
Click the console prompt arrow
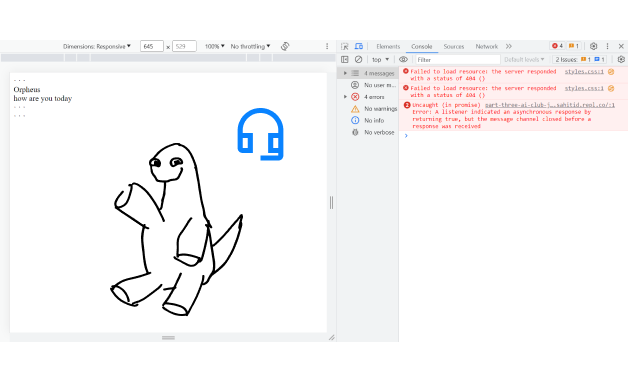click(406, 136)
